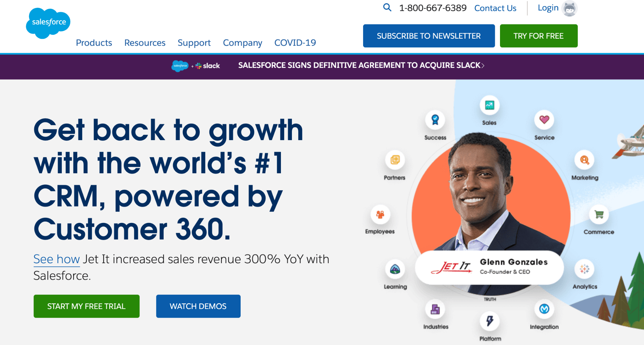The height and width of the screenshot is (345, 644).
Task: Click the Commerce shopping cart icon
Action: coord(599,214)
